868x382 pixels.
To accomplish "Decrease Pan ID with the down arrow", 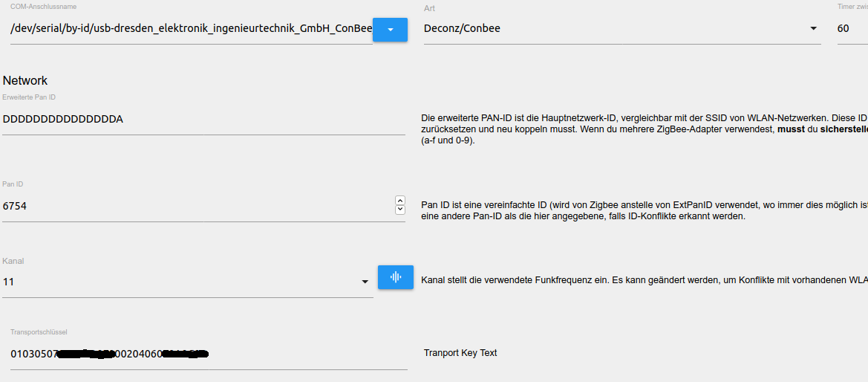I will pos(400,210).
